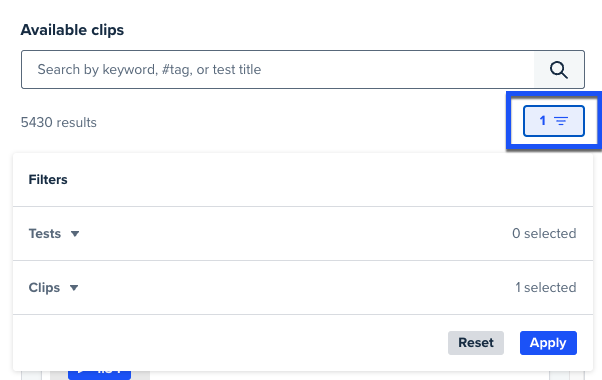
Task: Click the active filter count number
Action: tap(542, 121)
